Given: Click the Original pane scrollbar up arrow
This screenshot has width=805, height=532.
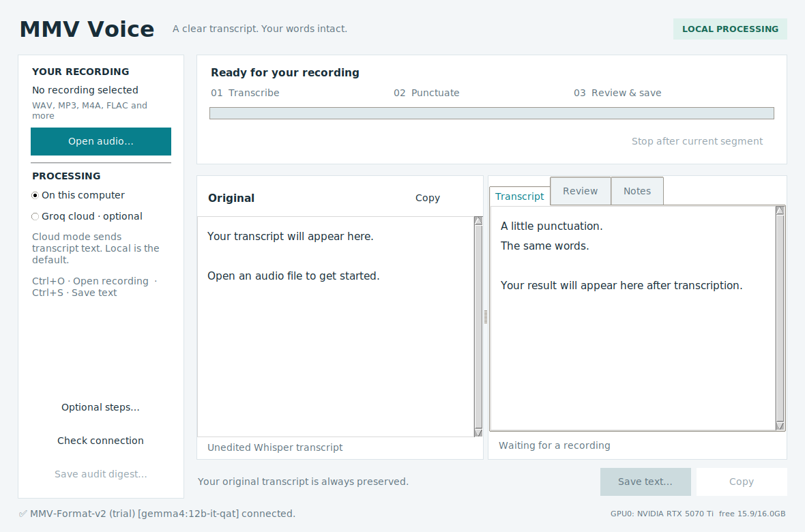Looking at the screenshot, I should [x=478, y=221].
